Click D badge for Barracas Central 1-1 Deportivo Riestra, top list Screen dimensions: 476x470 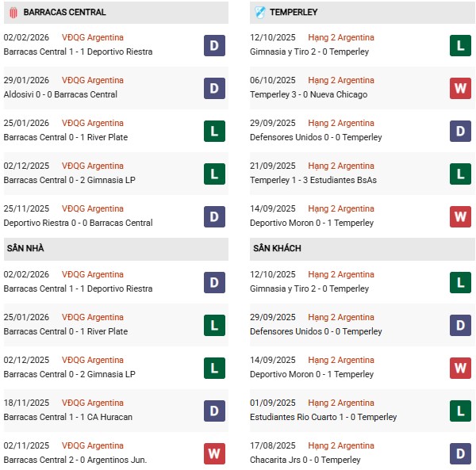214,45
